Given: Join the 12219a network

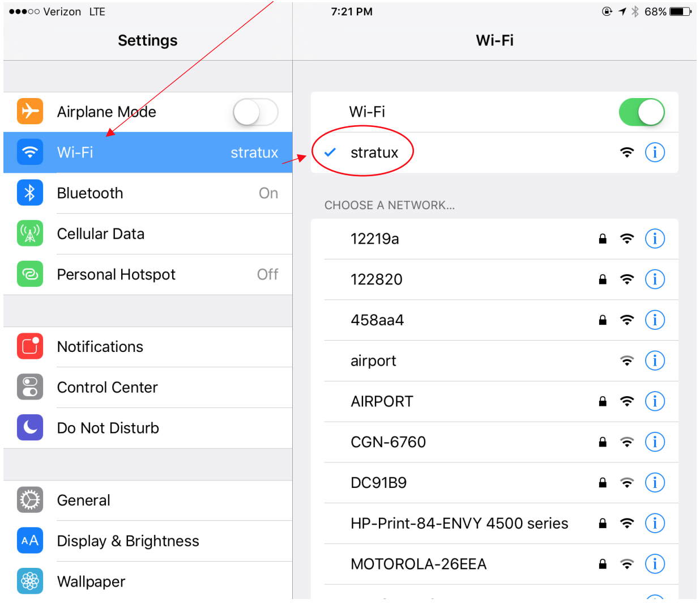Looking at the screenshot, I should coord(494,239).
